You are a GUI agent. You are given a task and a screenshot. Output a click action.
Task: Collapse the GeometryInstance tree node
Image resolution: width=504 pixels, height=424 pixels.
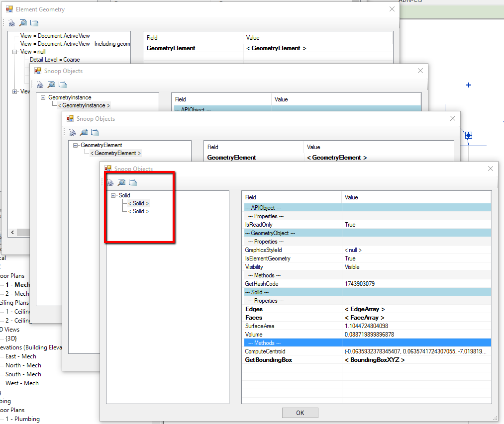tap(43, 98)
